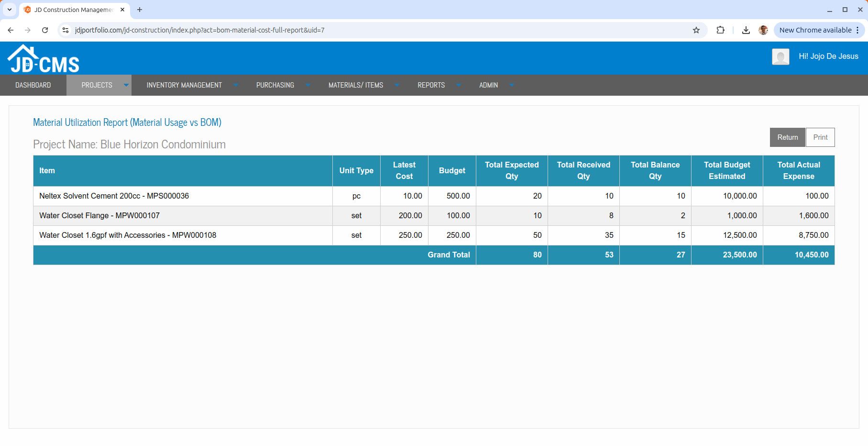The image size is (868, 446).
Task: Open the Chrome downloads icon
Action: coord(746,30)
